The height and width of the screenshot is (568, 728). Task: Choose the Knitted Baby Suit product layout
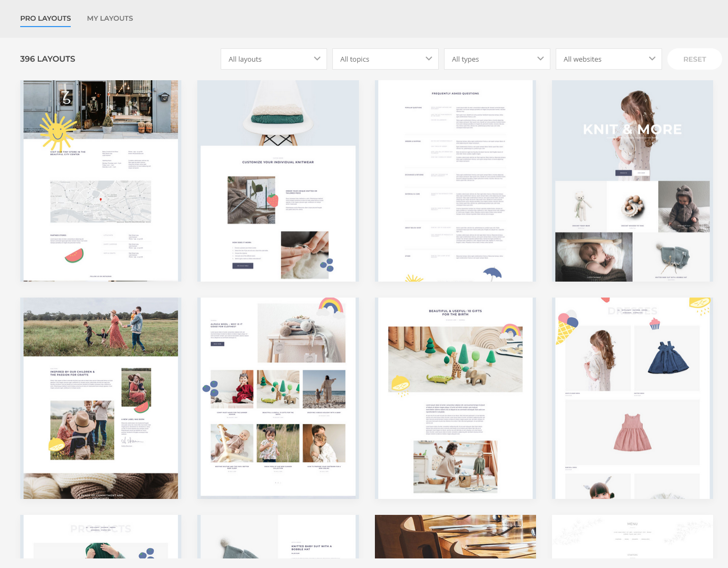(278, 536)
